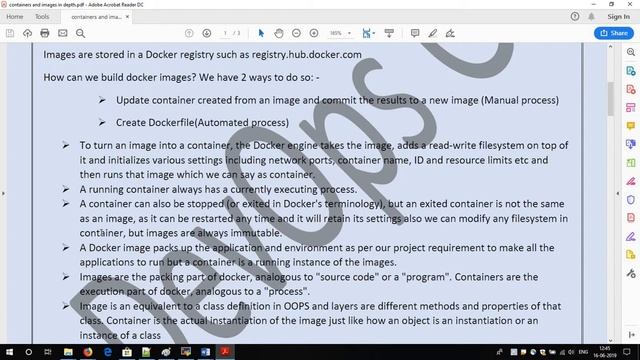Screen dimensions: 640x360
Task: Open the search tool in right panel
Action: coord(631,52)
